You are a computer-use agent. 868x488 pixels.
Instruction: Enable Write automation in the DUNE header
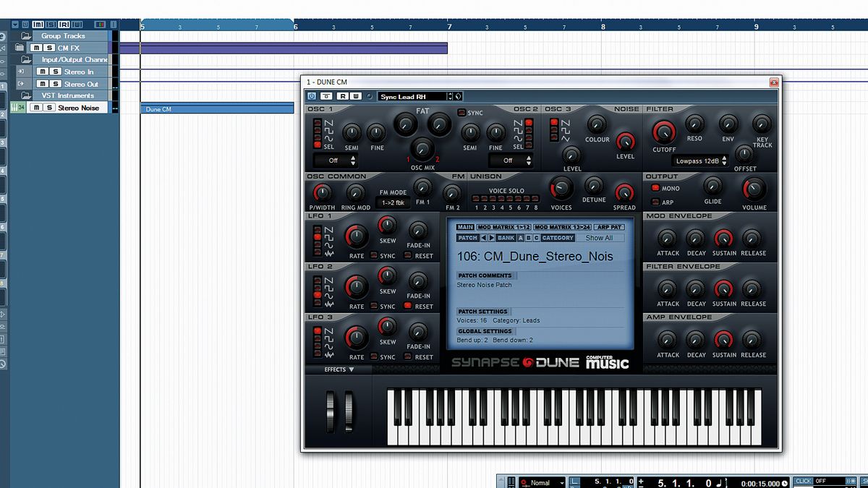click(355, 95)
